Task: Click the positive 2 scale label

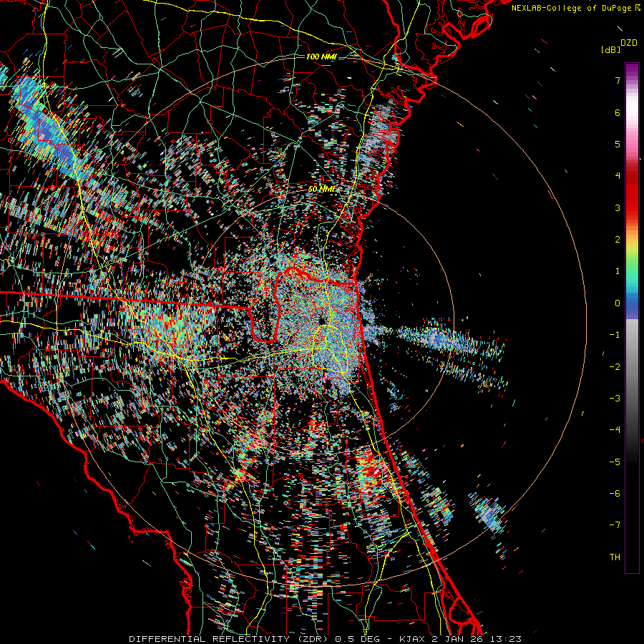Action: 618,240
